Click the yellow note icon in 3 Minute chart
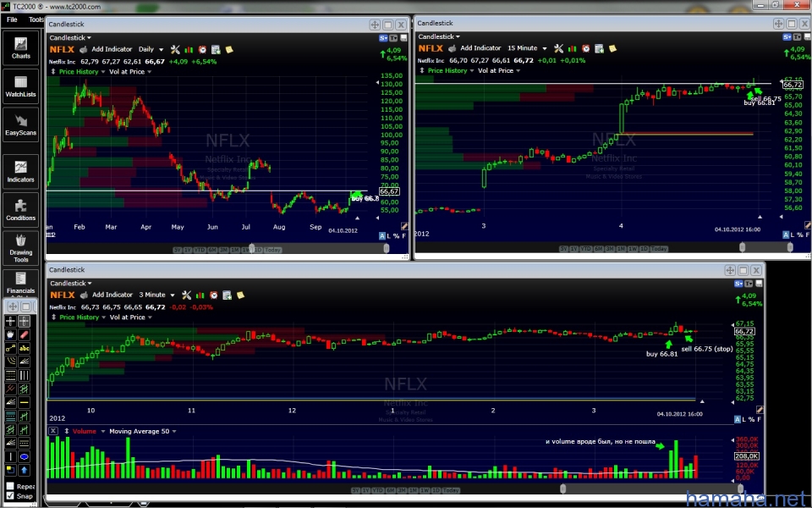812x508 pixels. 241,295
